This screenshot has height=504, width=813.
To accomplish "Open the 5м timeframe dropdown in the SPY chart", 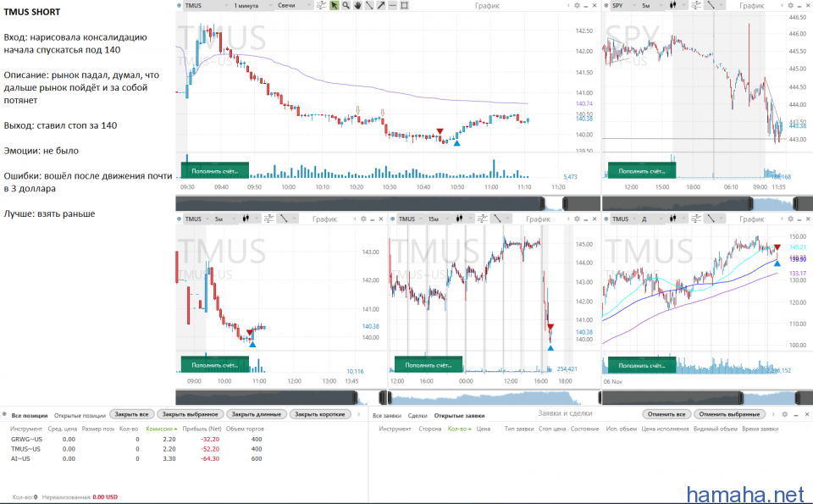I will [652, 5].
